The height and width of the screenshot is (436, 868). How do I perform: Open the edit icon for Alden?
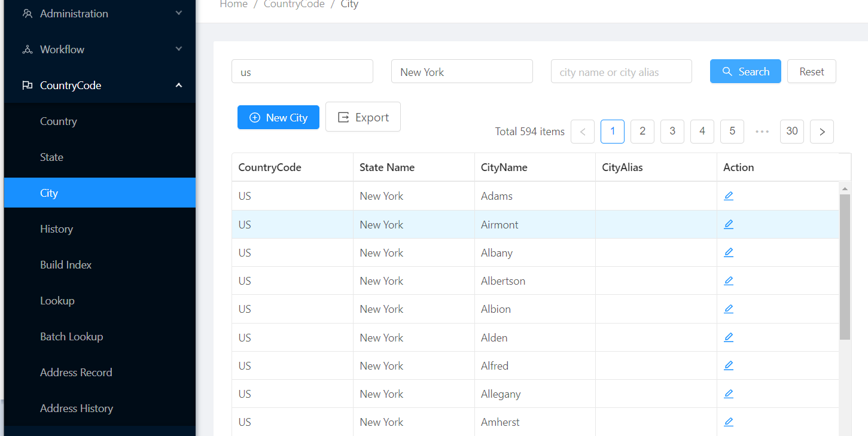click(728, 337)
